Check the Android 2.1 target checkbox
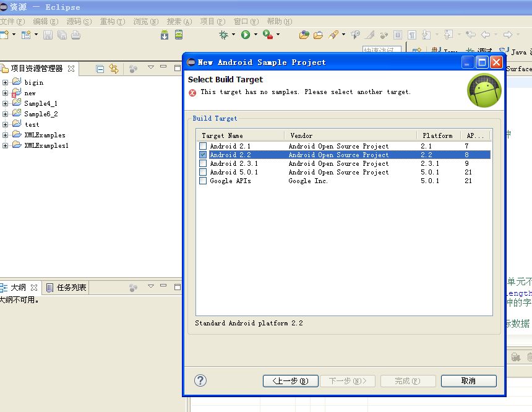This screenshot has height=412, width=532. [x=203, y=146]
